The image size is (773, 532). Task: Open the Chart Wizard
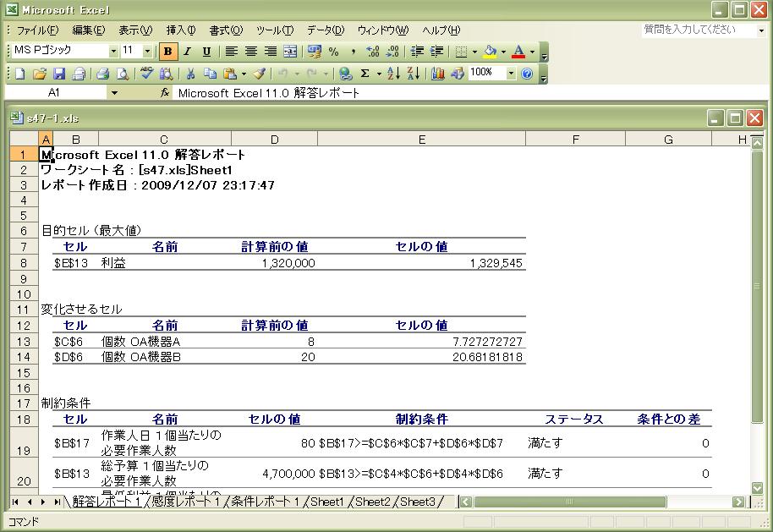tap(438, 74)
